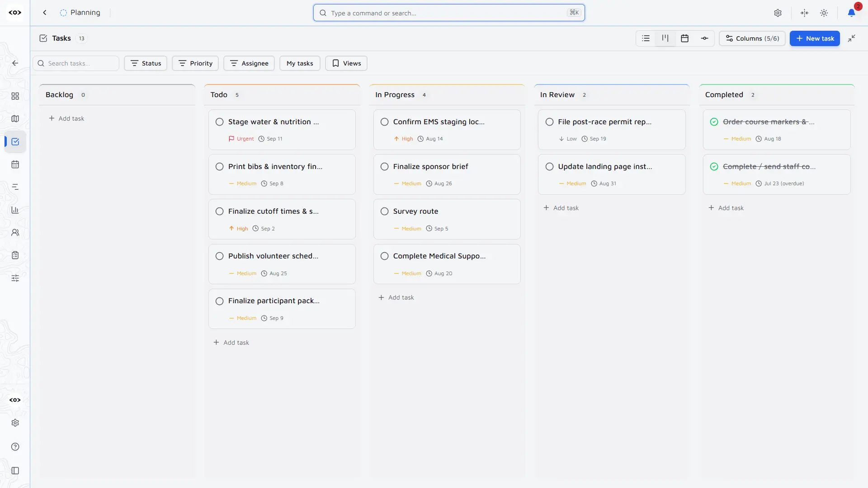868x488 pixels.
Task: Open 'Finalize participant pack...' card
Action: point(282,309)
